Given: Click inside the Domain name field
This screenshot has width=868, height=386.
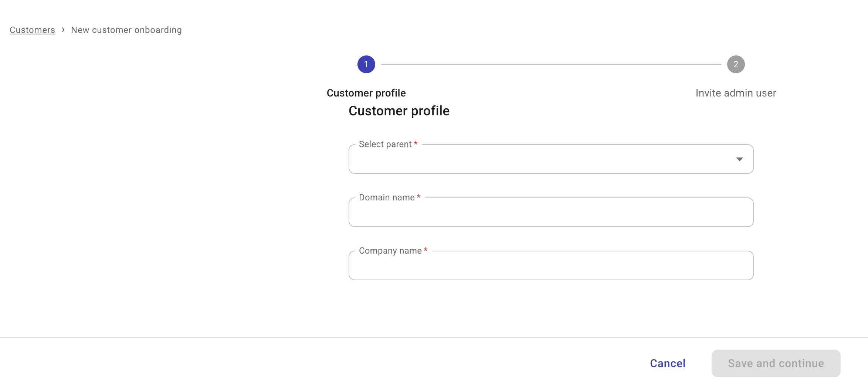Looking at the screenshot, I should (550, 212).
